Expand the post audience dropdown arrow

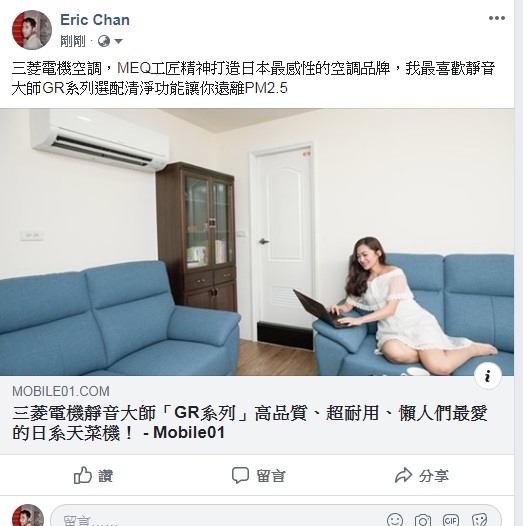(x=118, y=41)
